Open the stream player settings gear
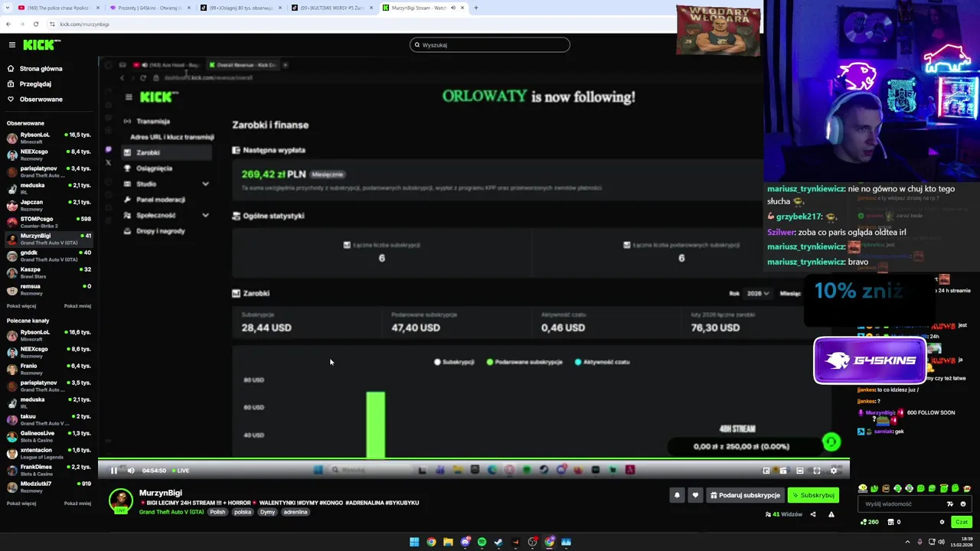 click(834, 471)
